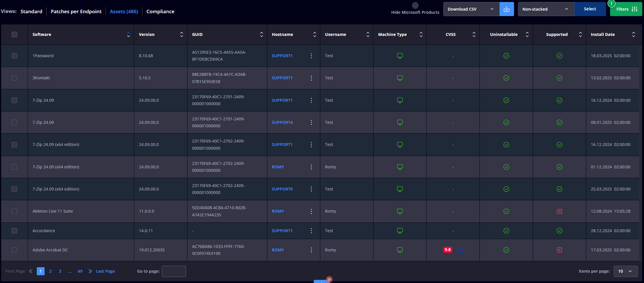Screen dimensions: 644x283
Task: Click unsupported red X icon for Ableton Live
Action: click(x=559, y=211)
